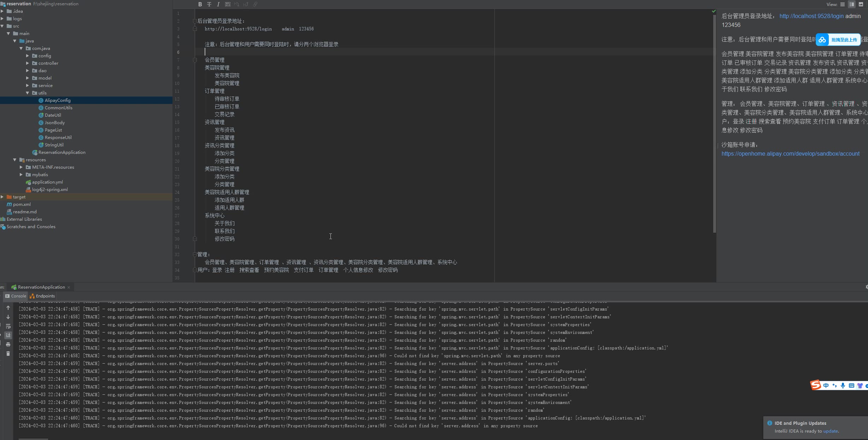
Task: Open application.yml in project tree
Action: pos(47,182)
